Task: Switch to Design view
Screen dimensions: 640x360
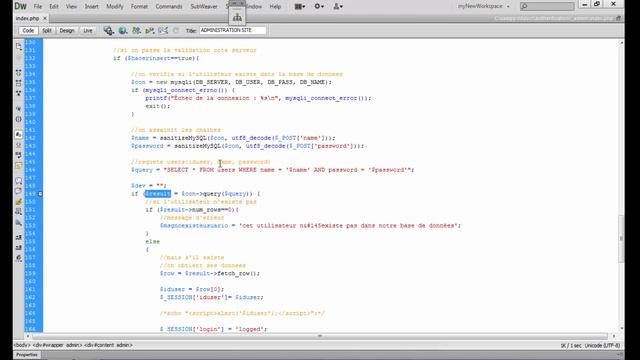Action: point(67,31)
